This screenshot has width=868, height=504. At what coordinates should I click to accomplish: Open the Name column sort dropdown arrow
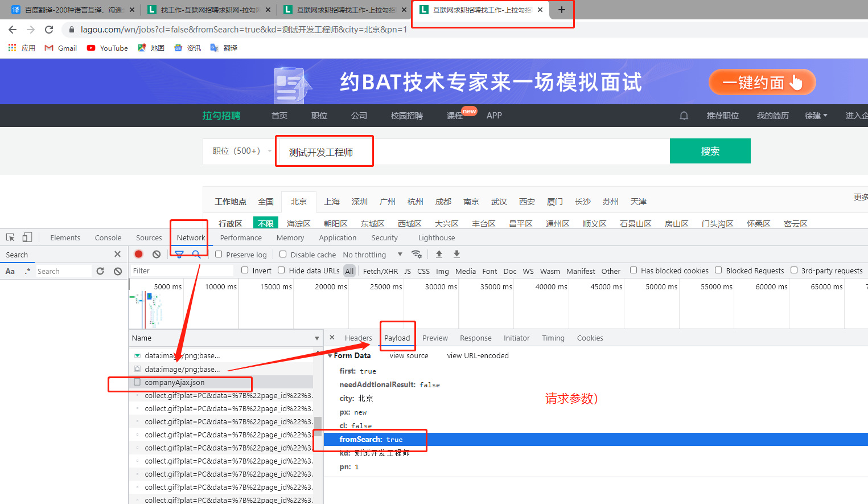coord(317,338)
